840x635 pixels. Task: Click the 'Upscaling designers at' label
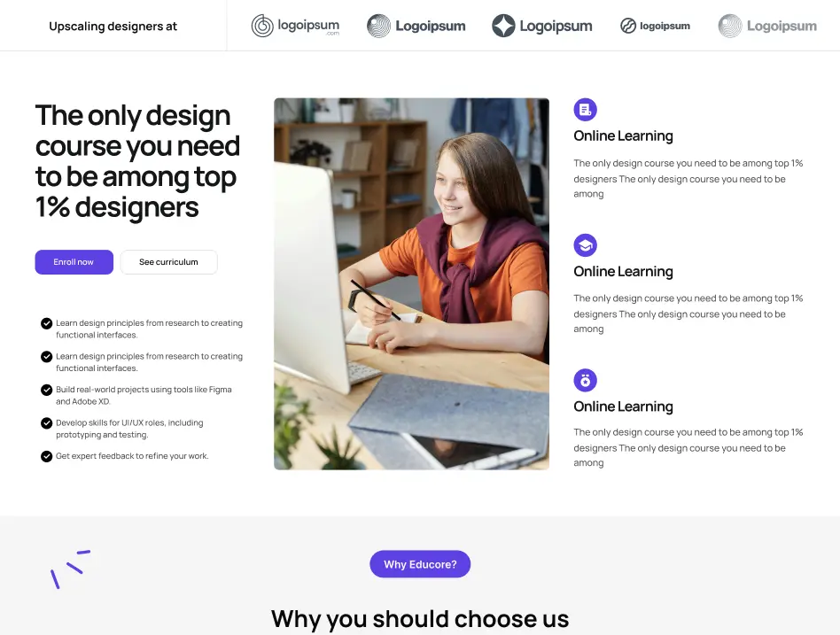113,27
